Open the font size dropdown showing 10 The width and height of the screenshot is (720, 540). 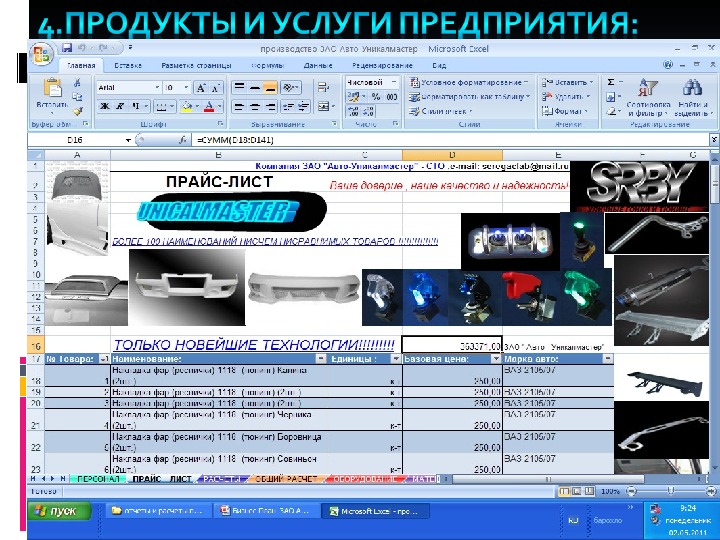[x=186, y=88]
